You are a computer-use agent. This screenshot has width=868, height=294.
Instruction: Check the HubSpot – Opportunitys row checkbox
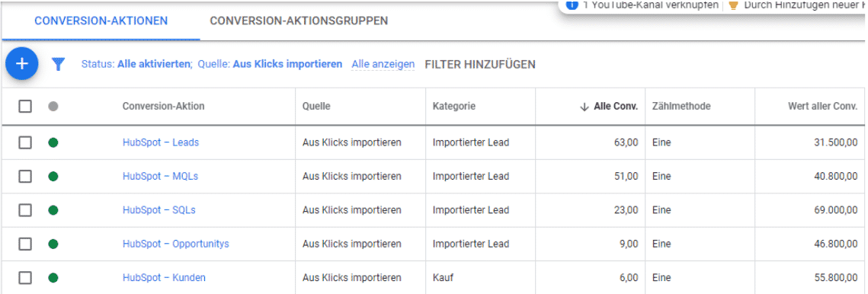pos(25,244)
